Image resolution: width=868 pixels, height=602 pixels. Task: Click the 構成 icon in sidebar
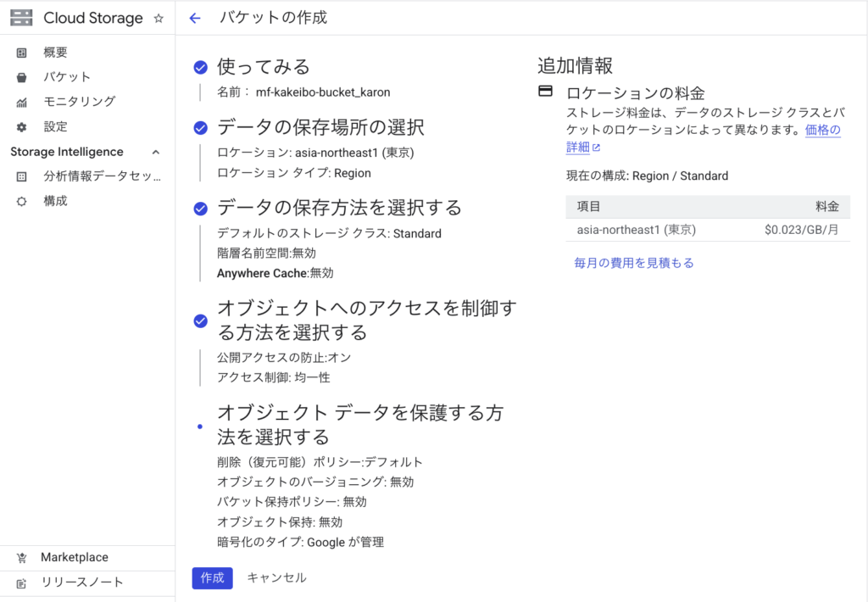22,201
